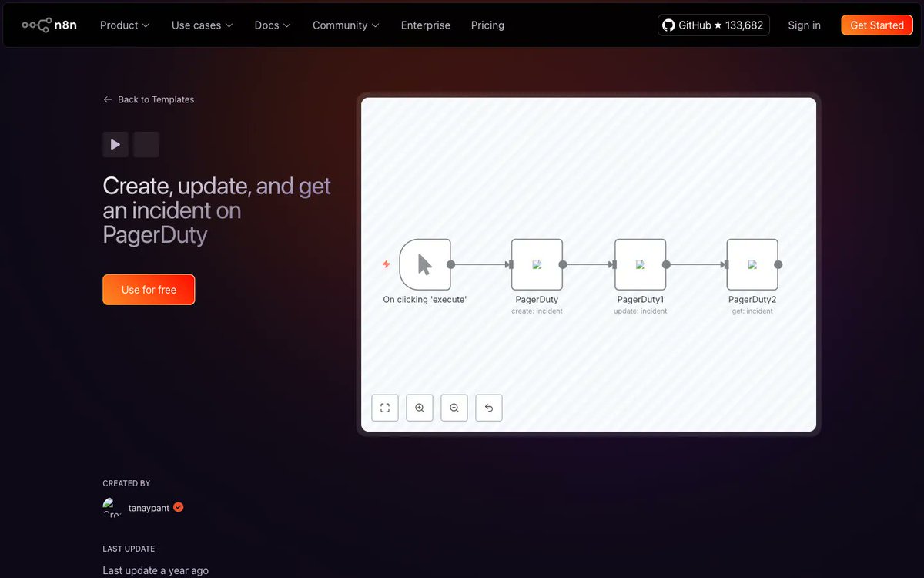Click the Get Started button
This screenshot has width=924, height=578.
[x=877, y=25]
